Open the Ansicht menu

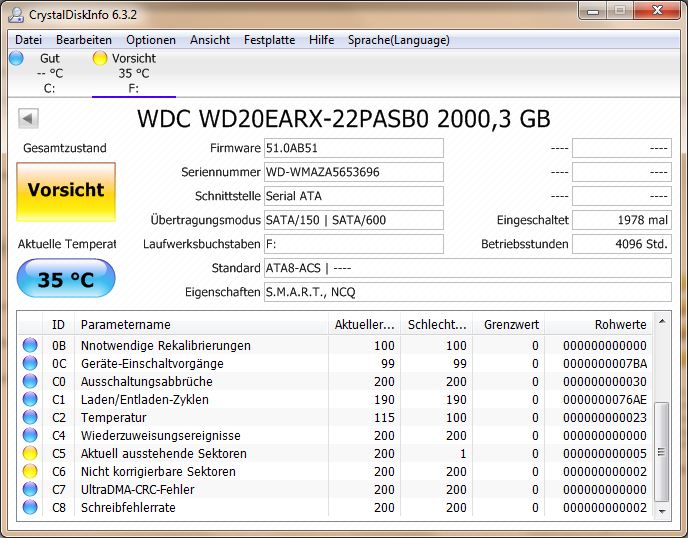pos(210,40)
